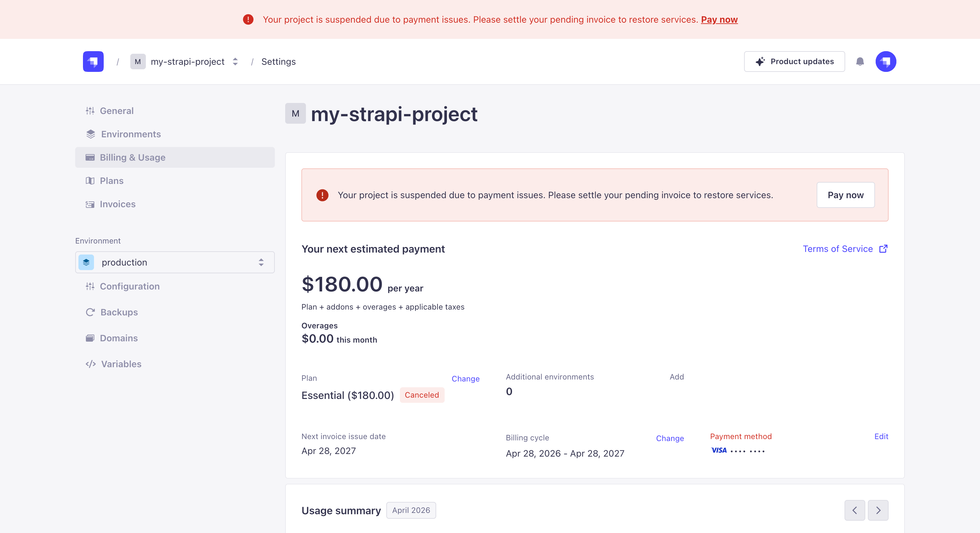Go to next month in usage summary
This screenshot has height=533, width=980.
(x=878, y=510)
